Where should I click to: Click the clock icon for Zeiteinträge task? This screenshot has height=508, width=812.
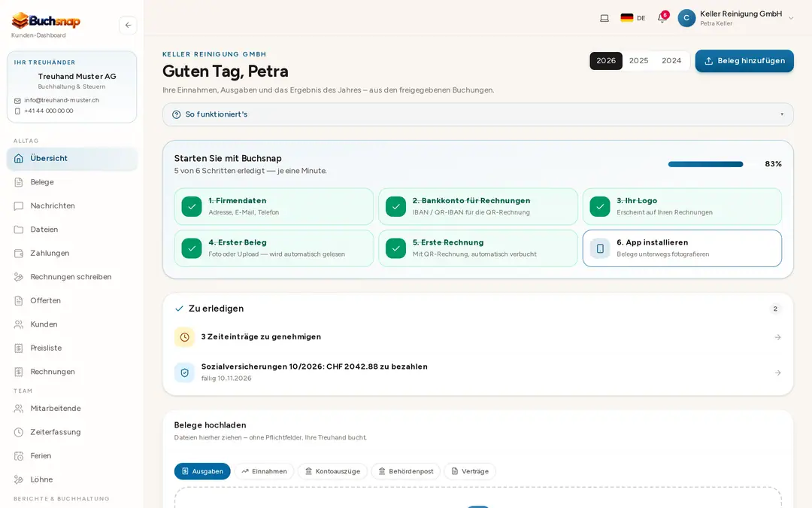tap(184, 337)
